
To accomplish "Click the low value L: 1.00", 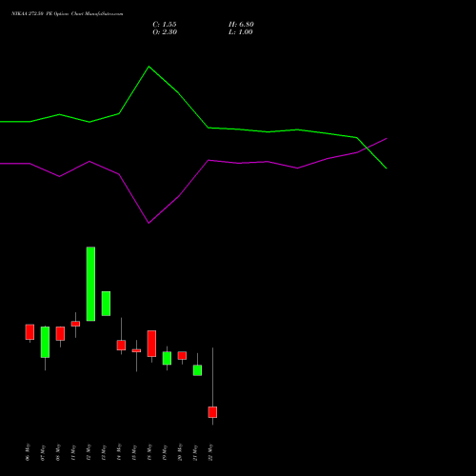I will coord(241,32).
